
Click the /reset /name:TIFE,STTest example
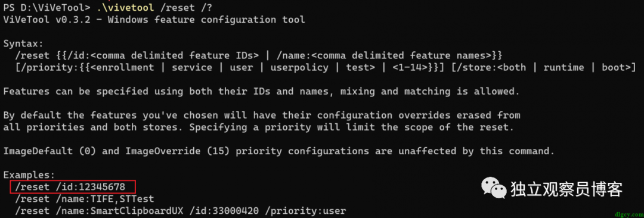tap(84, 199)
